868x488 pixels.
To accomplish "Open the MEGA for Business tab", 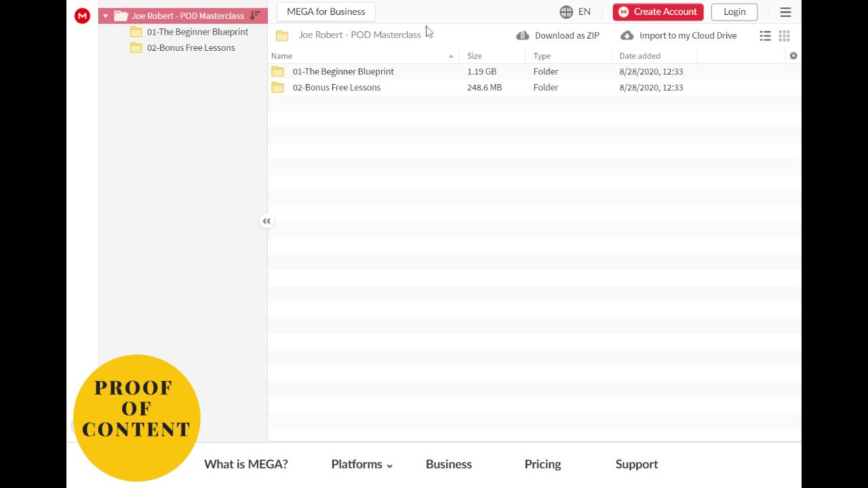I will [325, 12].
